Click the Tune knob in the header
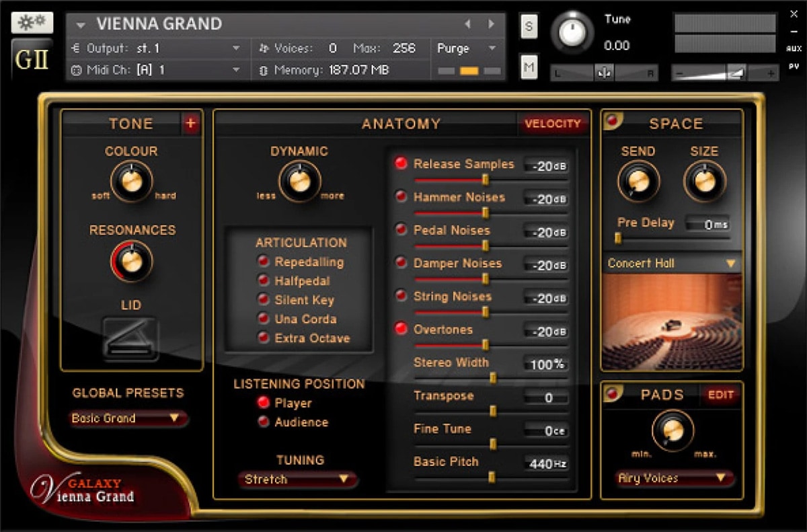 tap(572, 31)
